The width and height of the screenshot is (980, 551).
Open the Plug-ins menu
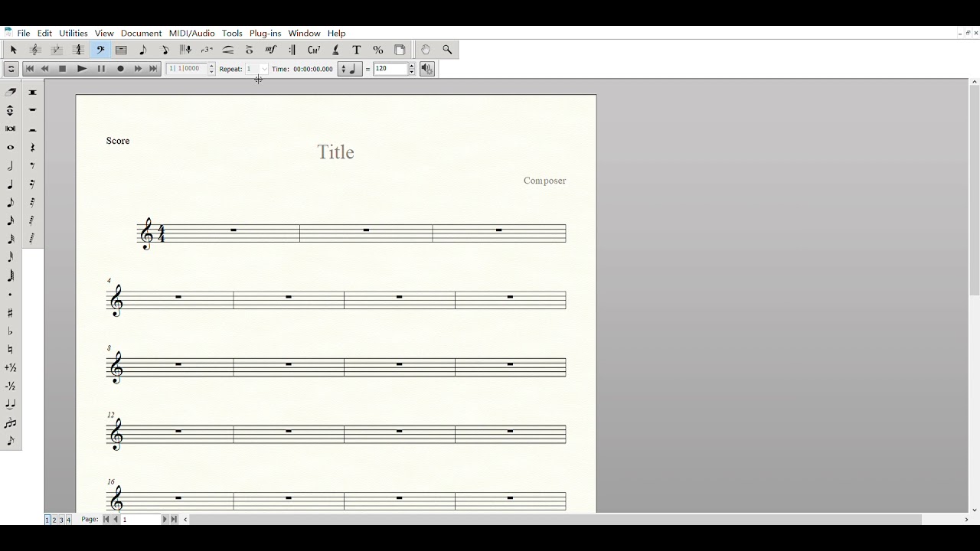pyautogui.click(x=265, y=34)
